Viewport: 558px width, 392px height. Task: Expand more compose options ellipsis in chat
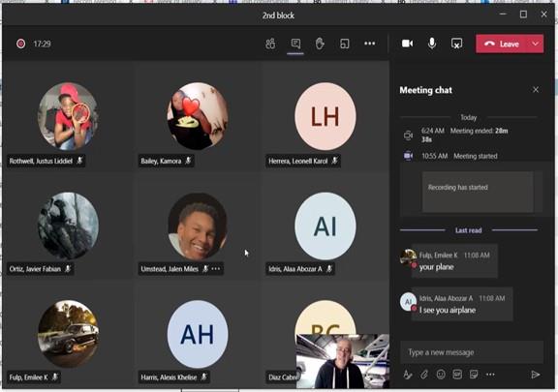coord(490,375)
